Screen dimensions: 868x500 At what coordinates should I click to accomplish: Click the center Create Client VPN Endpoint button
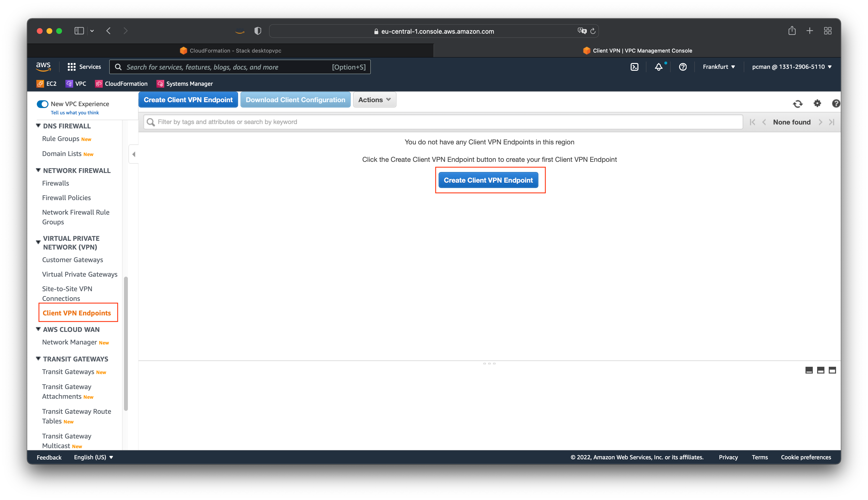(x=488, y=180)
